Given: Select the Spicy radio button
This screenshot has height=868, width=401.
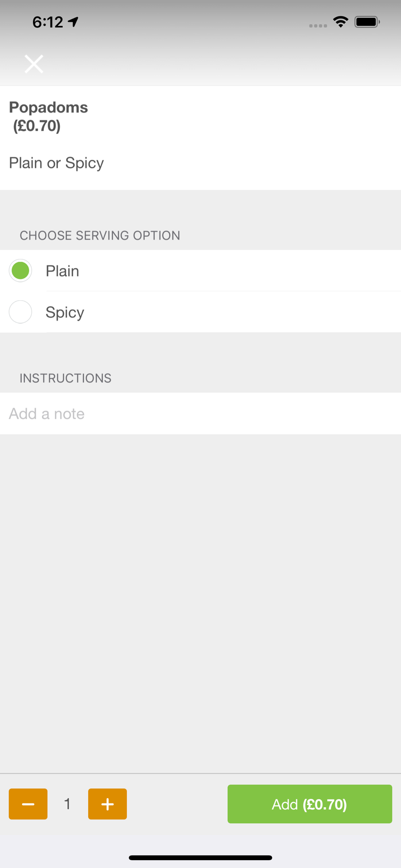Looking at the screenshot, I should pyautogui.click(x=20, y=312).
